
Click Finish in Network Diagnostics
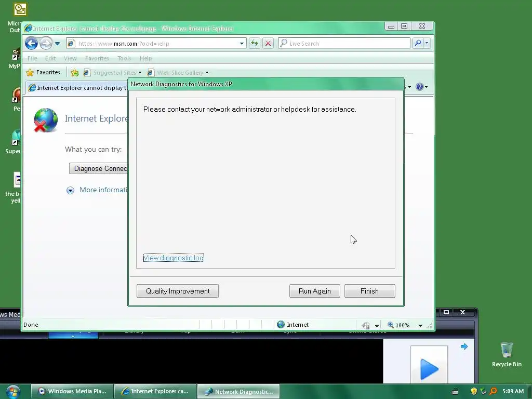(x=369, y=291)
